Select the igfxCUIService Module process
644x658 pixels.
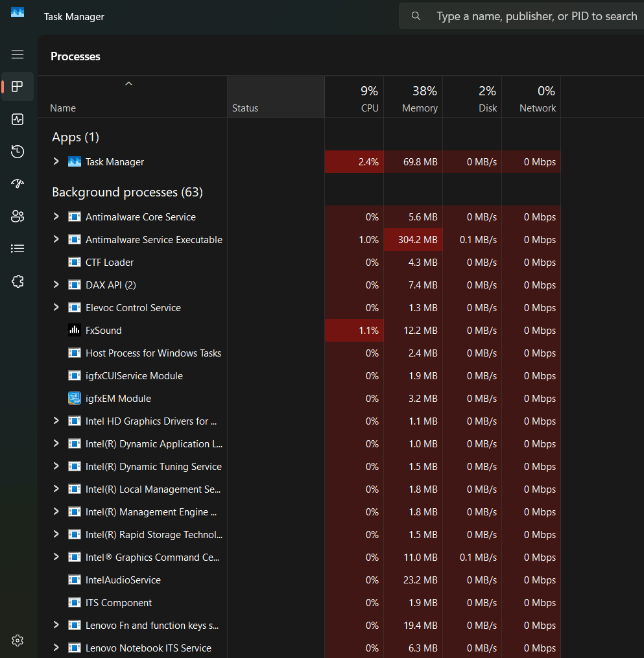pos(300,375)
